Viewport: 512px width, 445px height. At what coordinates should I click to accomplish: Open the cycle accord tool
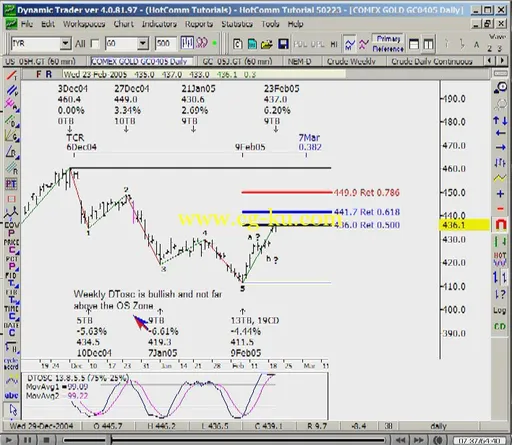click(x=11, y=364)
